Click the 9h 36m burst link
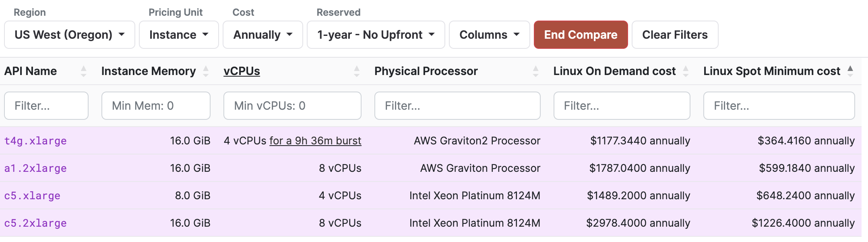 (315, 141)
